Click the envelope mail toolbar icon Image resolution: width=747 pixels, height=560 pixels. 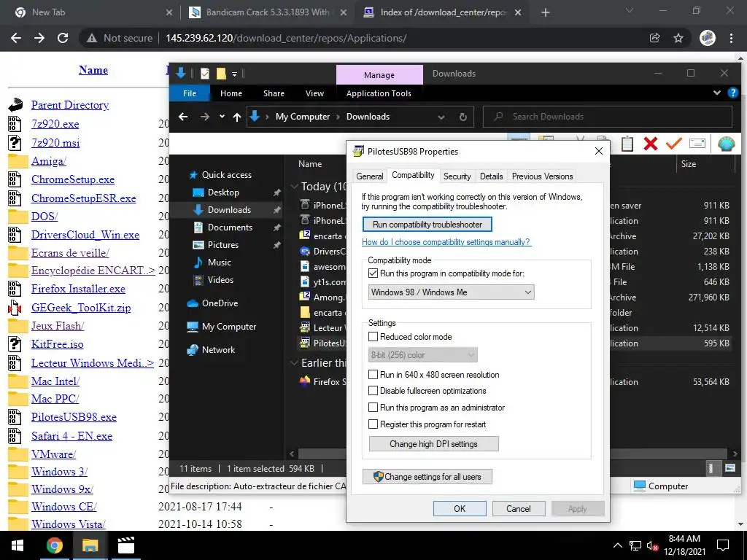click(x=697, y=144)
